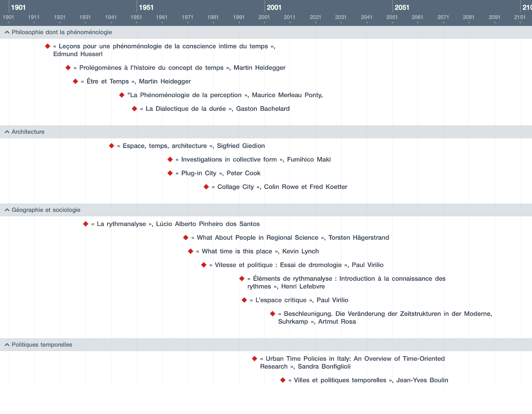Click the 1901 major year header label
The image size is (532, 414).
(x=18, y=8)
